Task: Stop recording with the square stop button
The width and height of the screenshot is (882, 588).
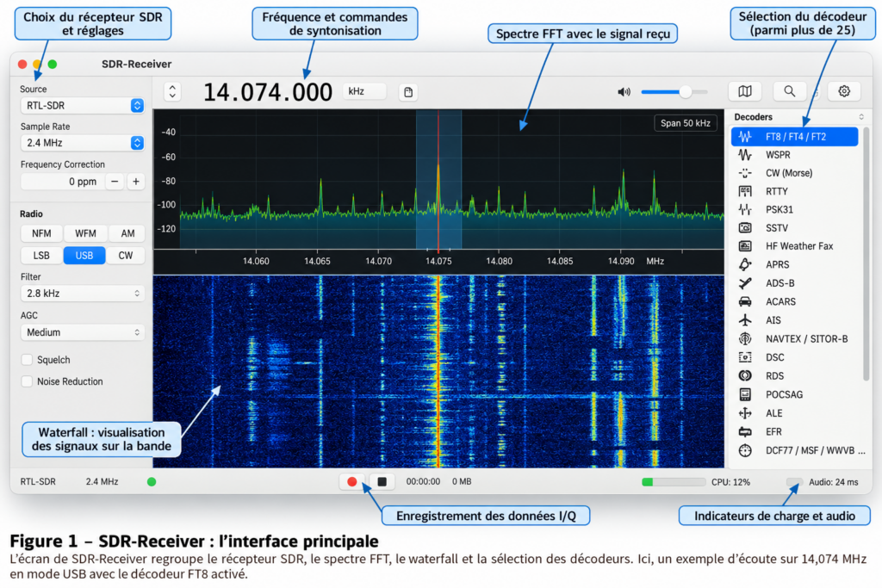Action: click(x=382, y=482)
